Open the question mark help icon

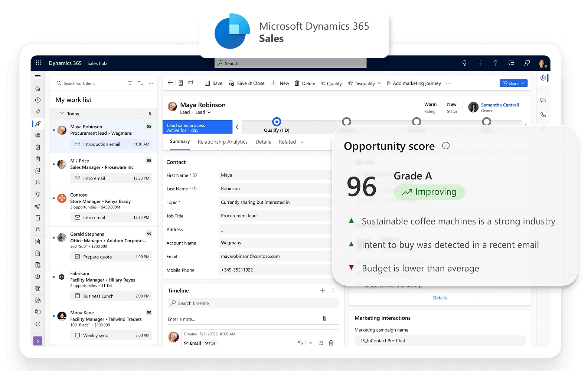(x=496, y=63)
